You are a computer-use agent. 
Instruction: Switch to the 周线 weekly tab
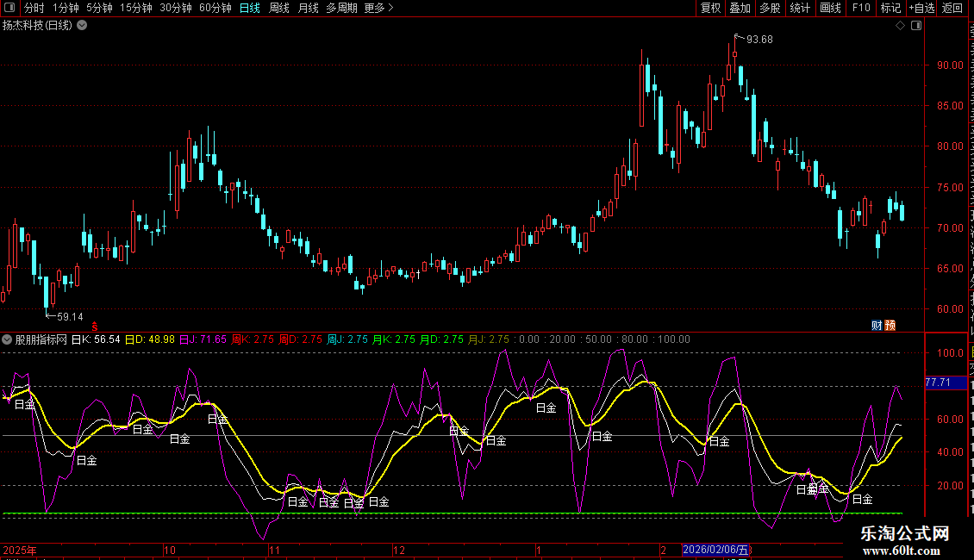point(279,8)
